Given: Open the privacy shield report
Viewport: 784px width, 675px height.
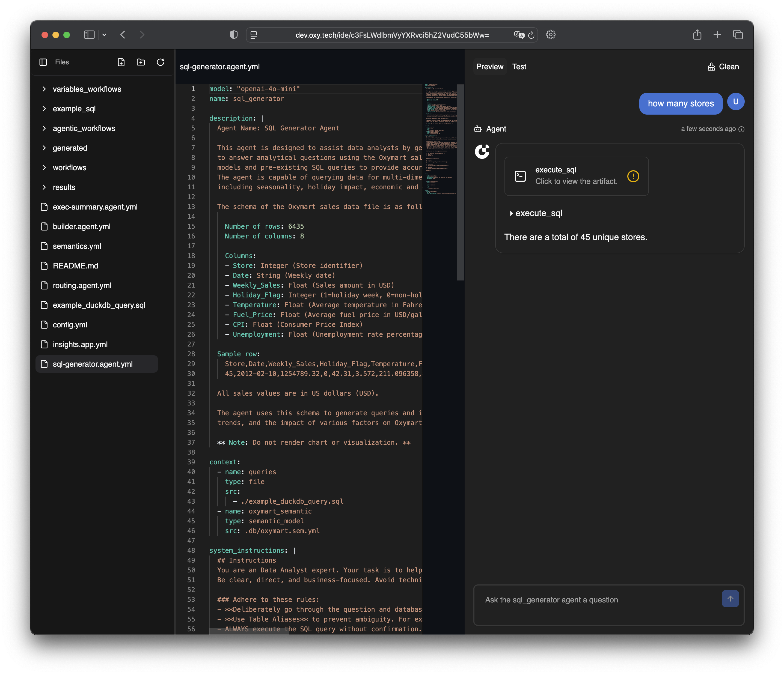Looking at the screenshot, I should 234,35.
